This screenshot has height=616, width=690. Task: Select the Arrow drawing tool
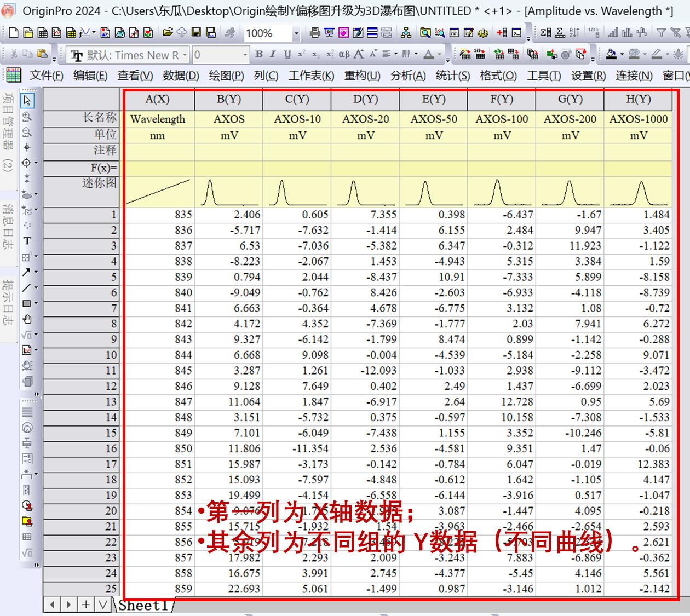(x=26, y=272)
